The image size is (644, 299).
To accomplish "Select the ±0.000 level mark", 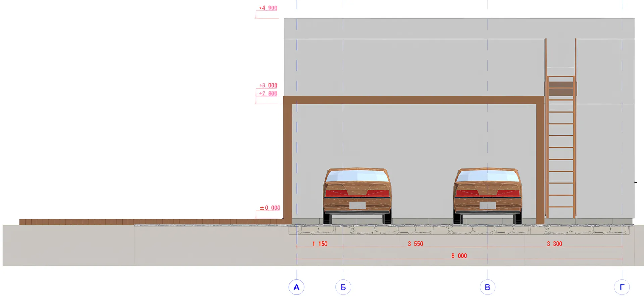I will tap(270, 208).
